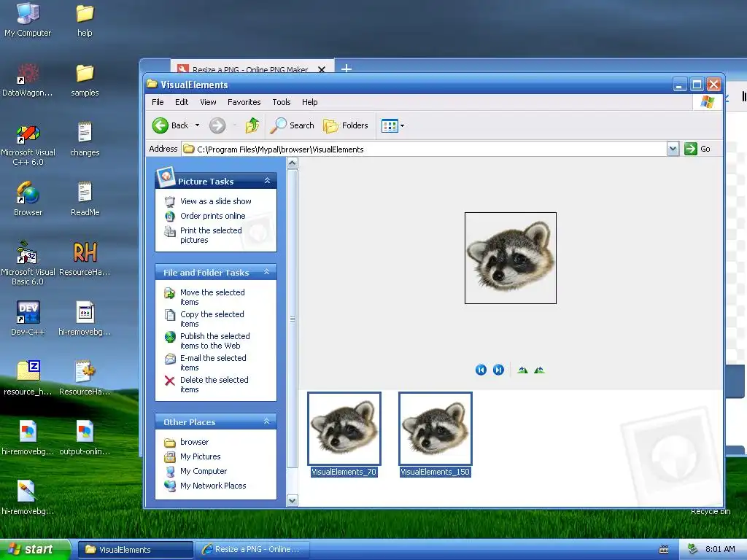Toggle the Folders pane

345,125
